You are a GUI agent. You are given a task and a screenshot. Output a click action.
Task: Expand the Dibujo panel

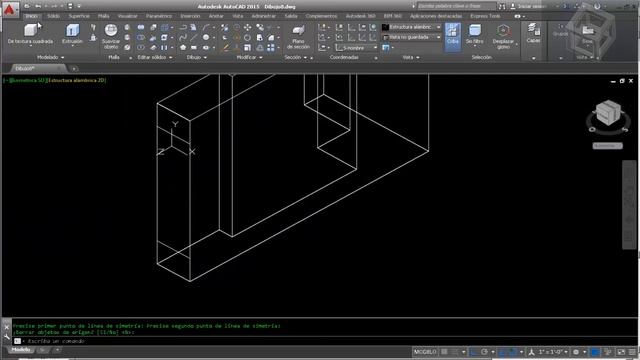197,58
